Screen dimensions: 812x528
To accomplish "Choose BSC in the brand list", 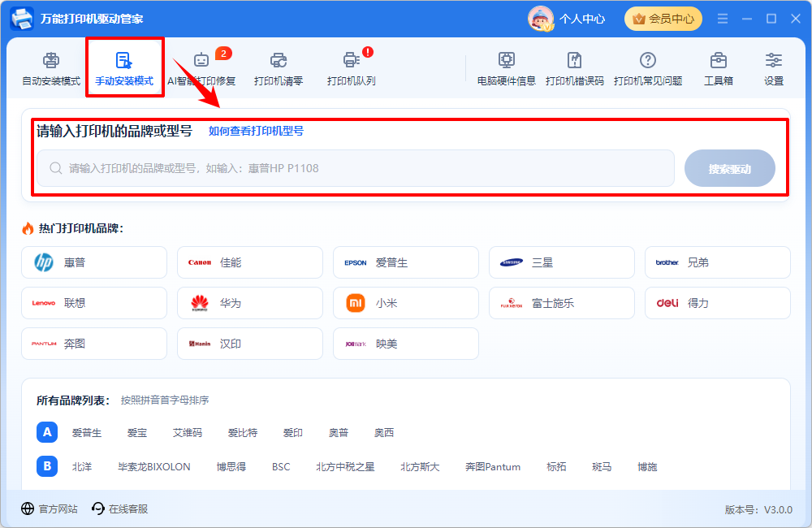I will [281, 467].
